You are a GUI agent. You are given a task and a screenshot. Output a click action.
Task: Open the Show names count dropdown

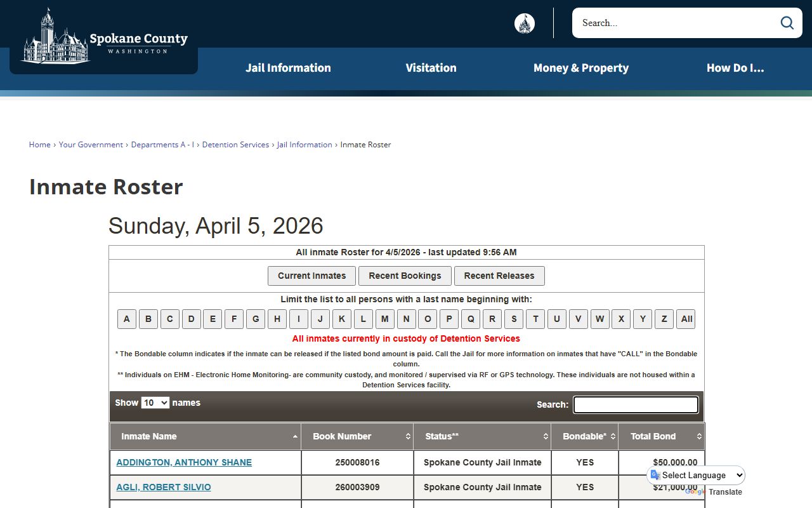click(155, 403)
